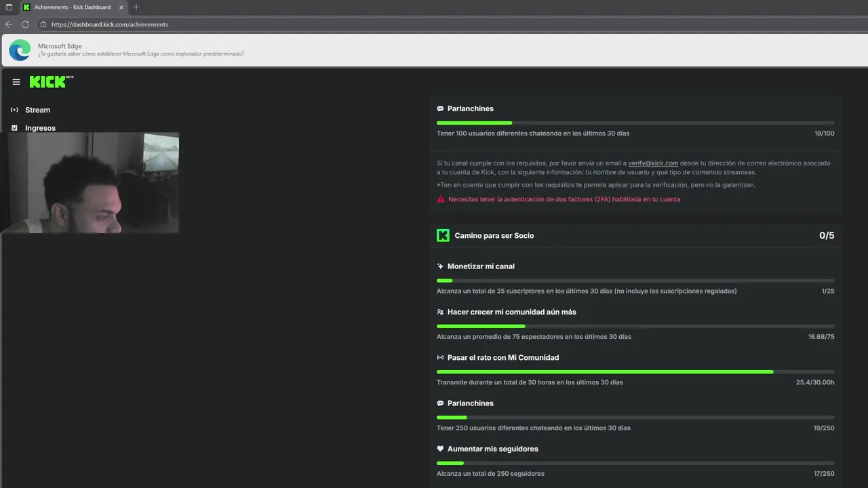868x488 pixels.
Task: Click the 17/250 followers value
Action: pos(824,474)
